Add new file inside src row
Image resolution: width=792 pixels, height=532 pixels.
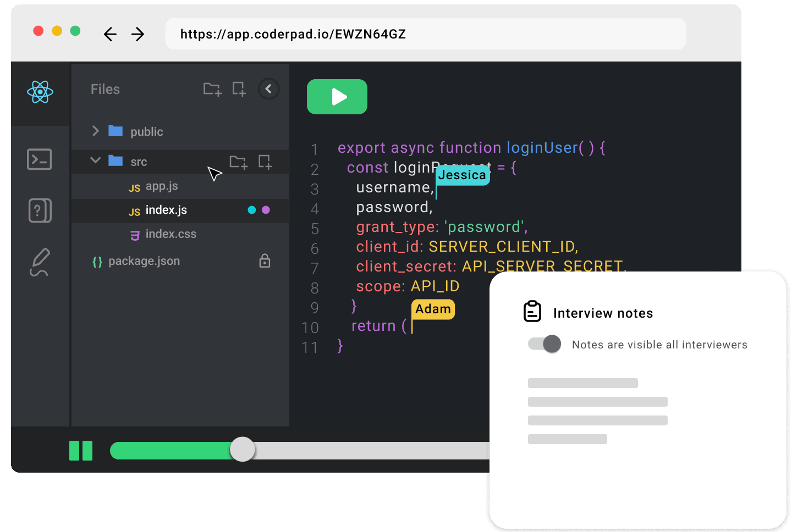[265, 162]
